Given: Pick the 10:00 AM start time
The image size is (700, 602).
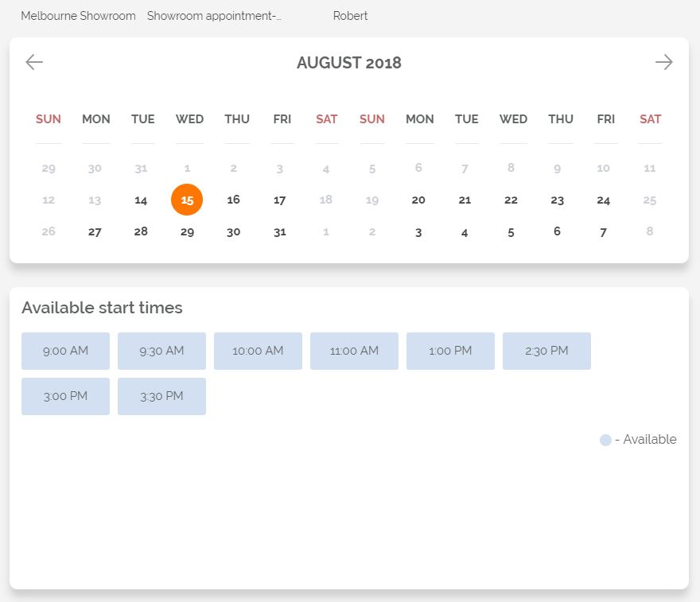Looking at the screenshot, I should coord(258,351).
